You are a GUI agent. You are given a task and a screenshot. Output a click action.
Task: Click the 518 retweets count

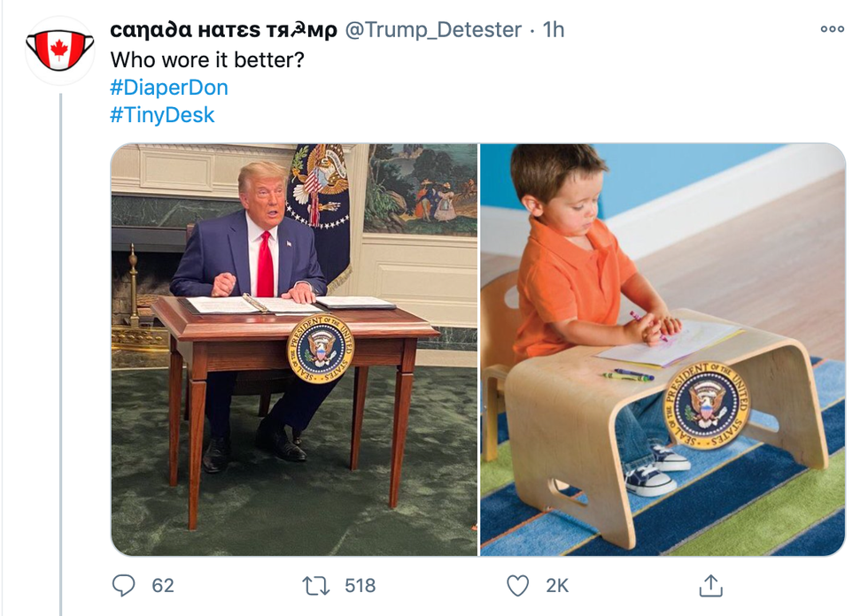pyautogui.click(x=360, y=586)
